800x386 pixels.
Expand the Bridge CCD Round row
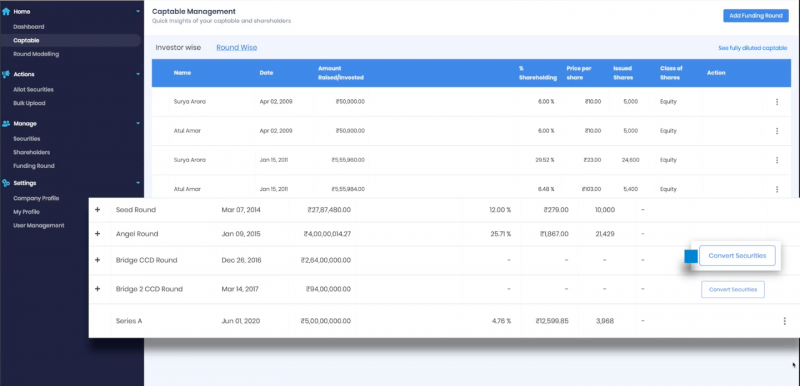point(97,260)
